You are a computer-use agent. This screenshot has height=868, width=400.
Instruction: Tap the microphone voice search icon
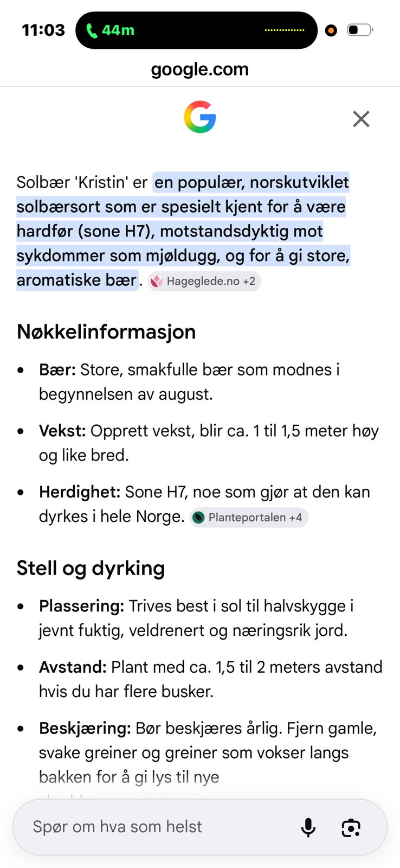tap(308, 827)
